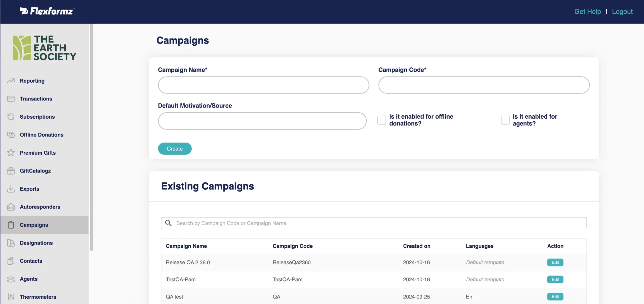Enable the offline donations checkbox
This screenshot has width=644, height=304.
(382, 120)
